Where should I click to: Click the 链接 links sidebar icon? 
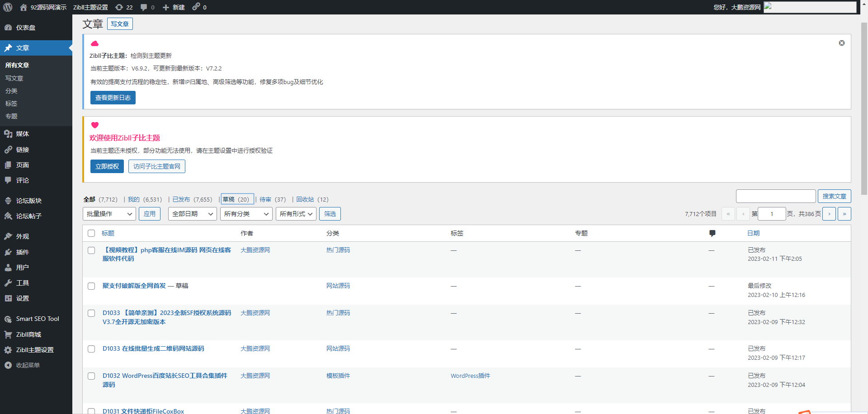[8, 150]
